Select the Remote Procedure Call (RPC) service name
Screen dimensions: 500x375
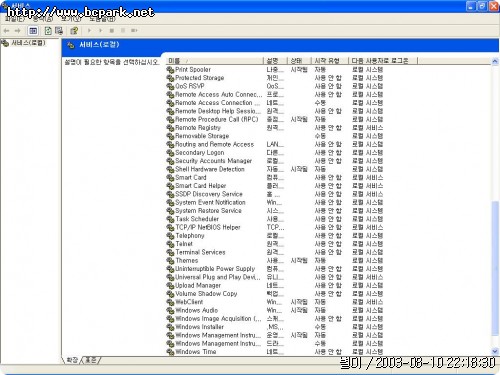coord(217,120)
